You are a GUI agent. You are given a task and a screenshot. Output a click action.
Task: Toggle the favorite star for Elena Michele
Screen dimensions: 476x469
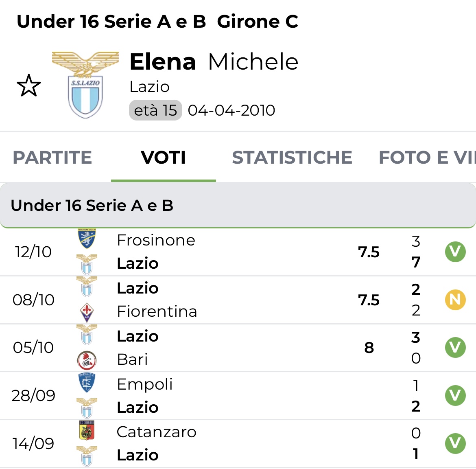pos(29,85)
